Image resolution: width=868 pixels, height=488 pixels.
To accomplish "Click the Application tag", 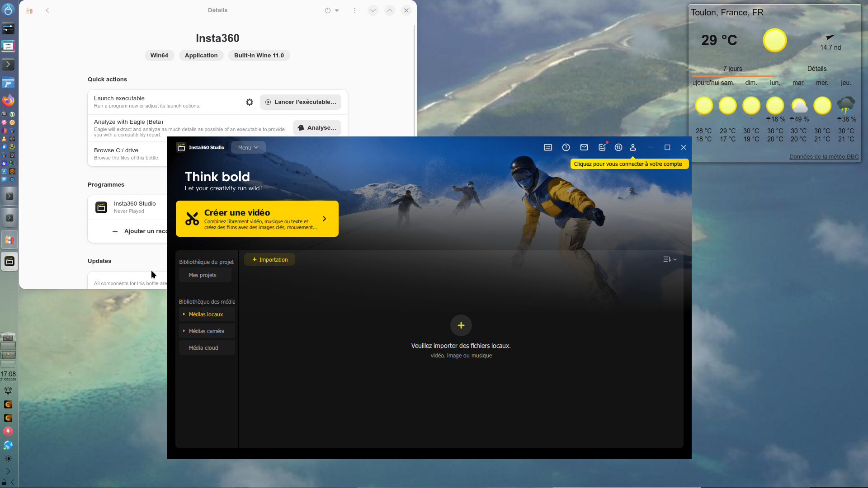I will 201,56.
